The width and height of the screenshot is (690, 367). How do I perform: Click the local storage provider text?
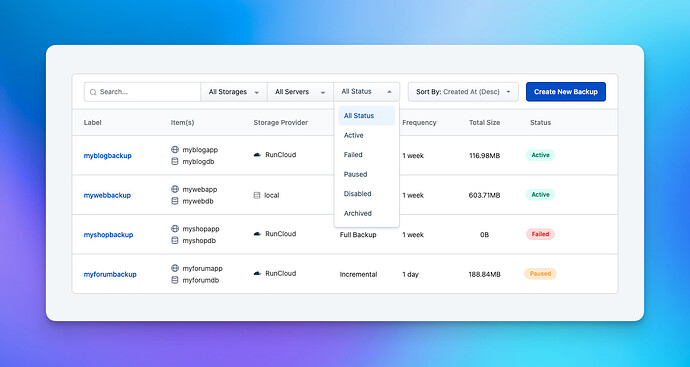pos(272,195)
